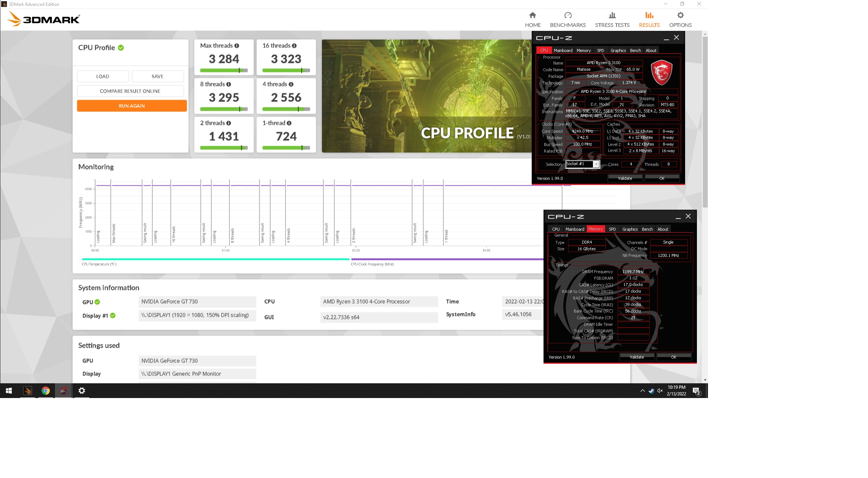Click the GPU verified checkmark icon
The image size is (868, 478).
97,302
